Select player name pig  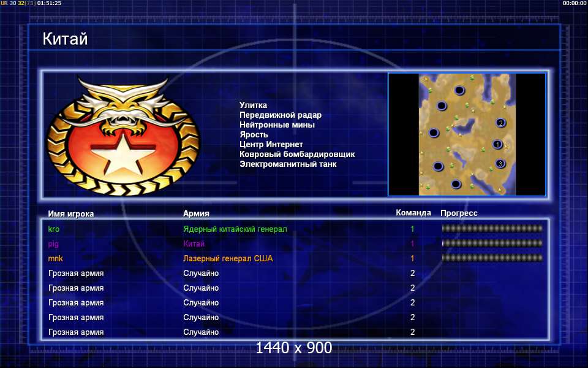(53, 243)
